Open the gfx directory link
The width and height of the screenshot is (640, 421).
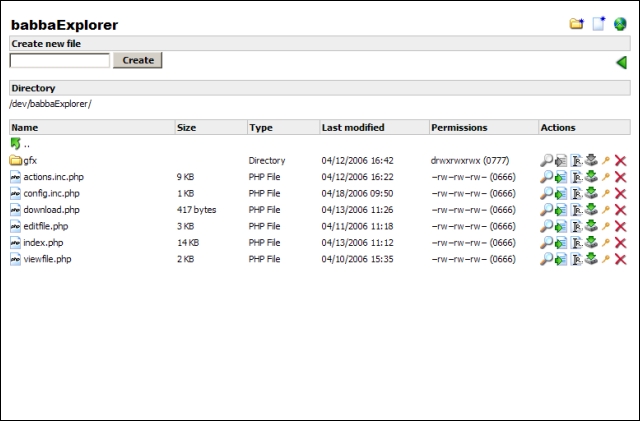click(30, 161)
